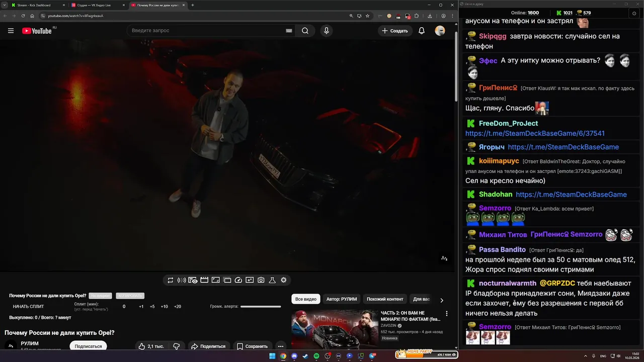
Task: Open the browser tab search dropdown
Action: click(x=5, y=5)
